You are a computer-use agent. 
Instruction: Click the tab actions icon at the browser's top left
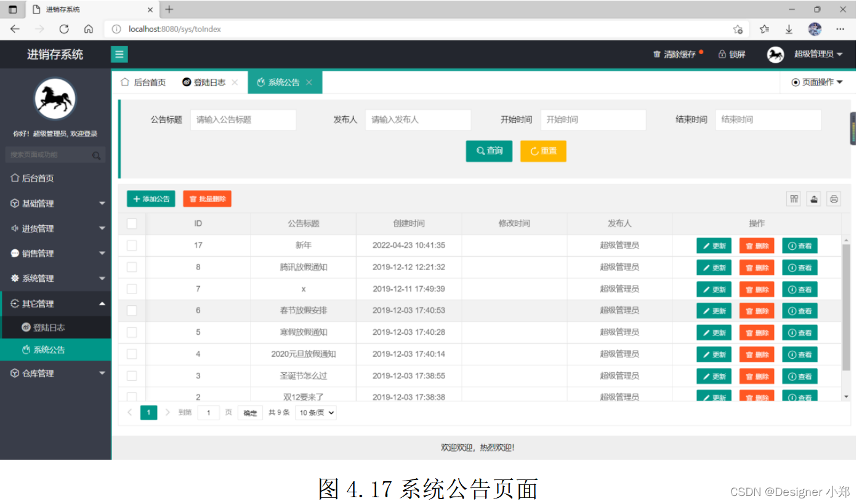pos(12,9)
